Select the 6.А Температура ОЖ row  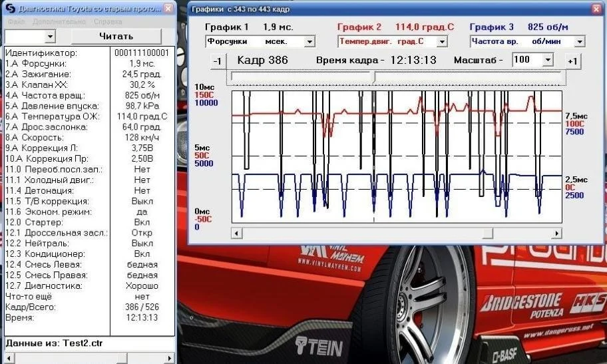(x=87, y=116)
